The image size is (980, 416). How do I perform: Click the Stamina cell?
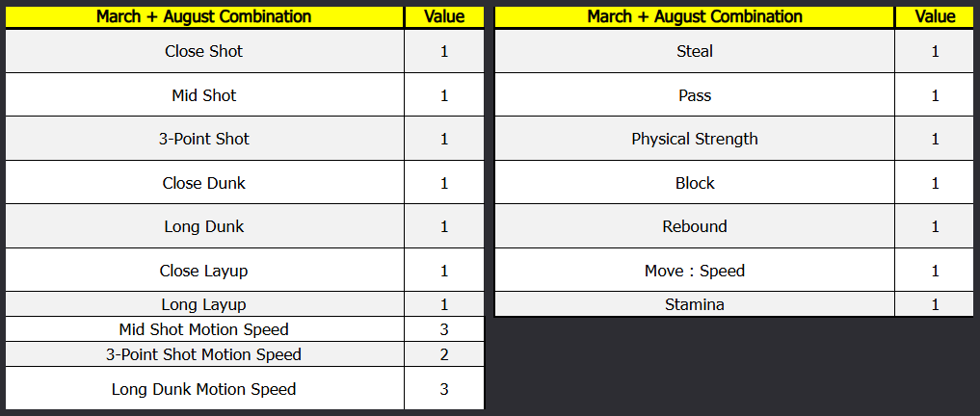pyautogui.click(x=694, y=304)
